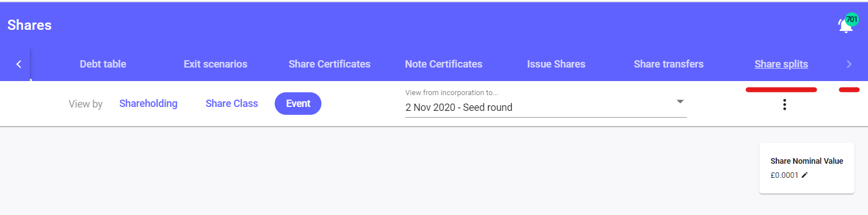Viewport: 868px width, 215px height.
Task: Click the 701 notification count badge
Action: coord(852,19)
